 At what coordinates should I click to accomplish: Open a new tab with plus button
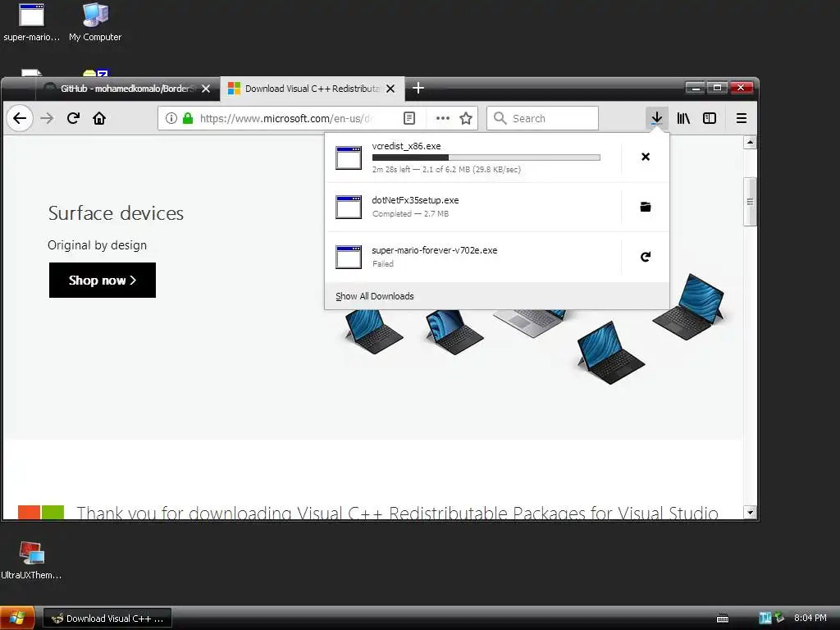418,89
